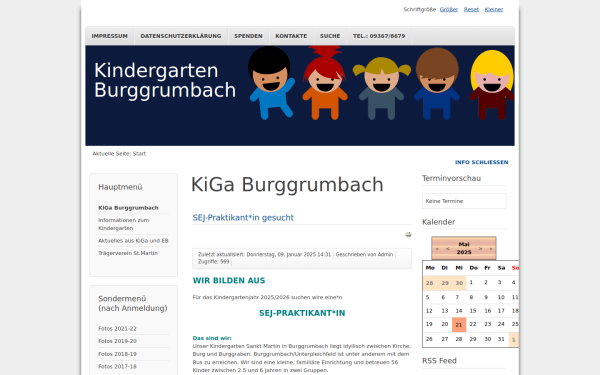Click the red-haired child figure in banner
Viewport: 600px width, 375px height.
[325, 82]
